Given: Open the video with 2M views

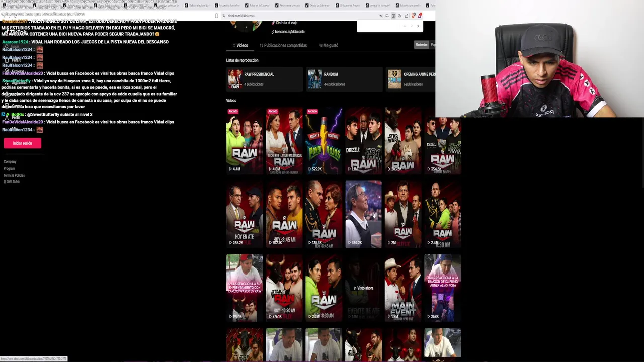Looking at the screenshot, I should pos(403,214).
